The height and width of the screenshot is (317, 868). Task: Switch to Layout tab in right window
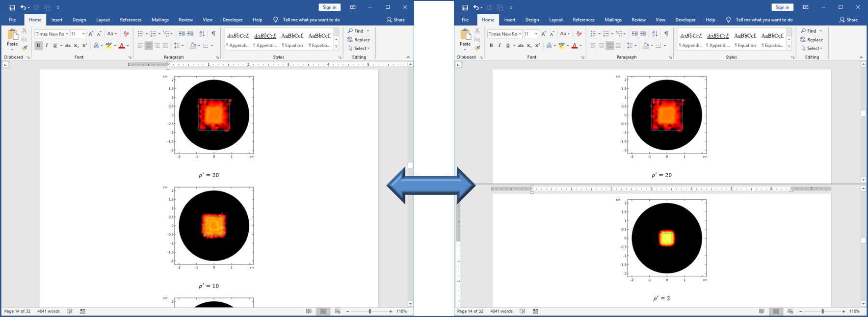tap(556, 20)
